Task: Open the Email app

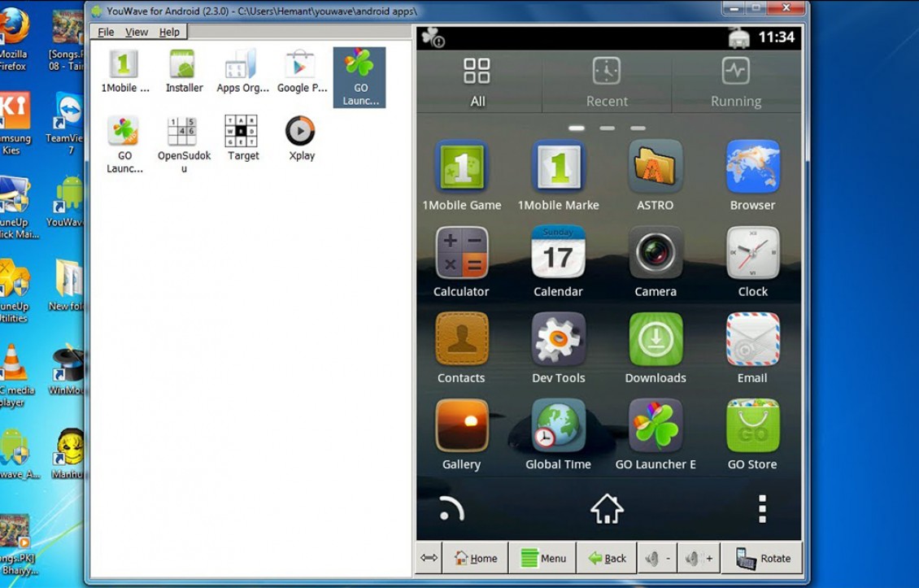Action: pos(752,347)
